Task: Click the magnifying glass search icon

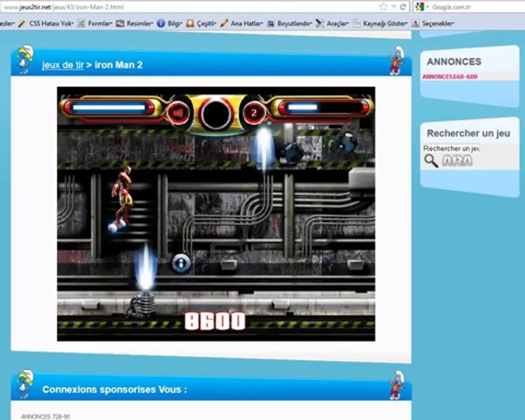Action: point(431,161)
